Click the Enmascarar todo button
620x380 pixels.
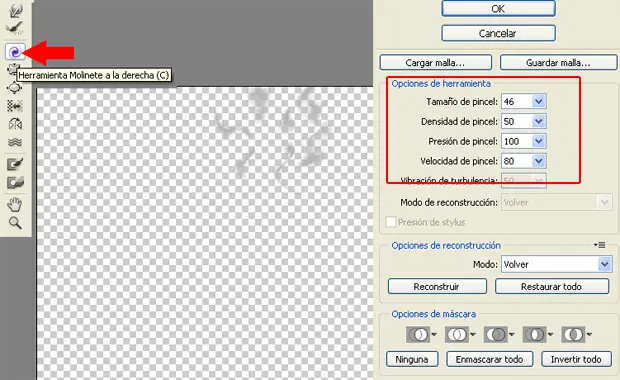click(x=490, y=359)
